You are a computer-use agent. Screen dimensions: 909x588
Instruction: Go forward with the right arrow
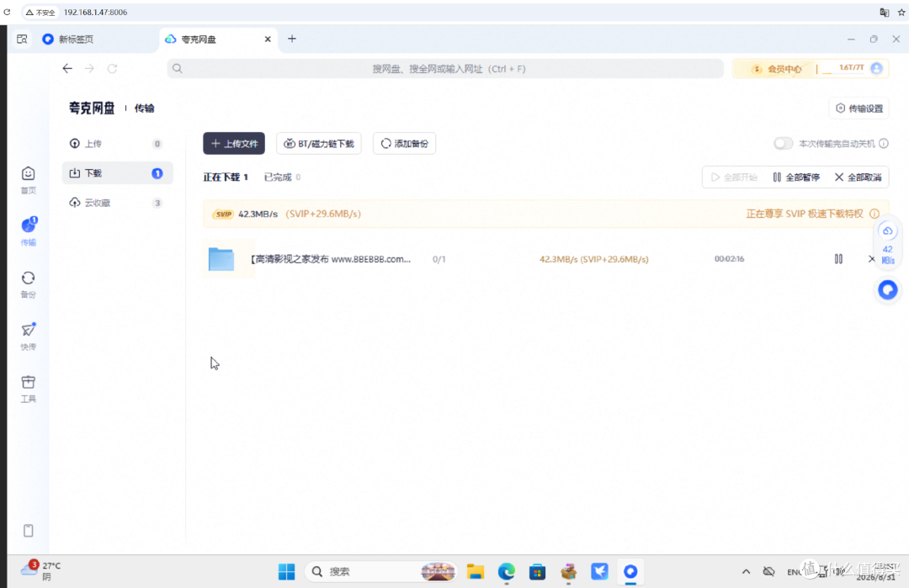(89, 68)
